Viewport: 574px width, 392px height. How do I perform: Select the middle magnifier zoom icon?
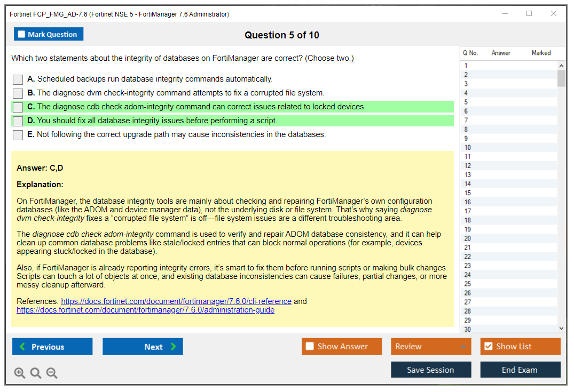click(x=36, y=373)
